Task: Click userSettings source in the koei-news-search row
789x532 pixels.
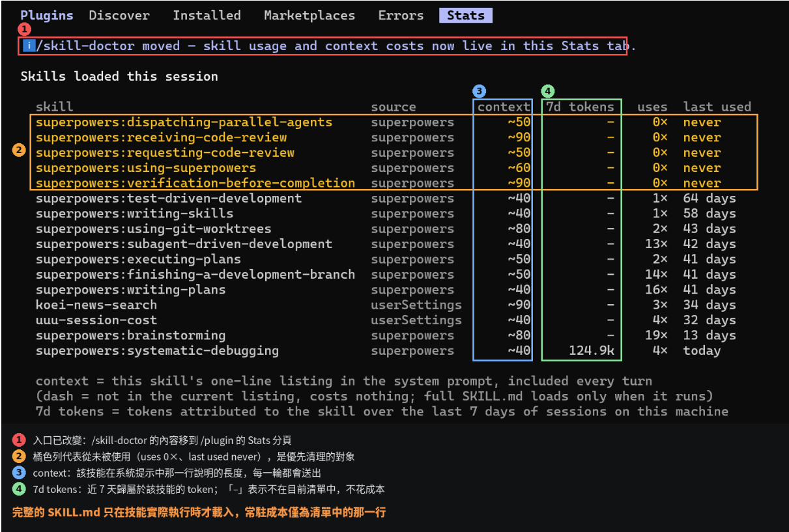Action: pos(416,305)
